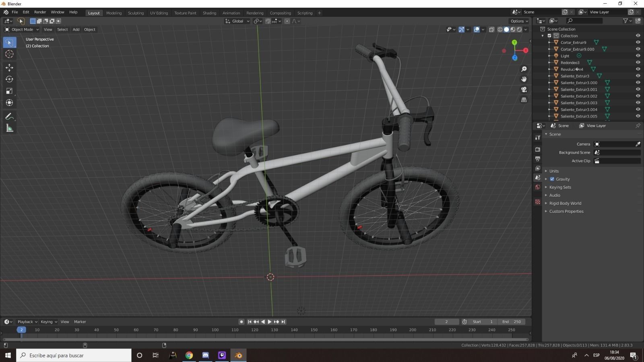Hide Redondeo3 with its eye icon
644x362 pixels.
pyautogui.click(x=638, y=62)
